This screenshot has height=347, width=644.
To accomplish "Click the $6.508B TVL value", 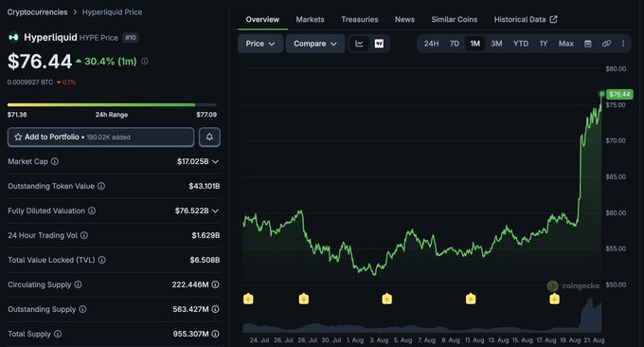I will 205,260.
